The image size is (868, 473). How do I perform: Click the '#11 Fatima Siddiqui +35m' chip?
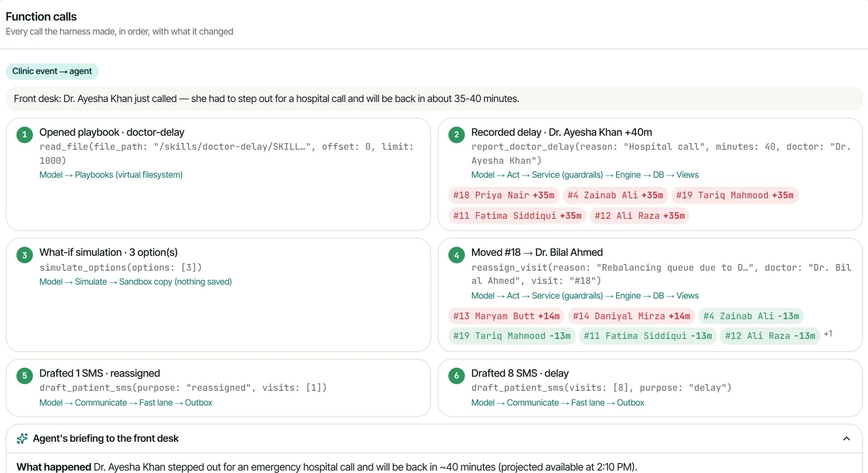(x=517, y=216)
